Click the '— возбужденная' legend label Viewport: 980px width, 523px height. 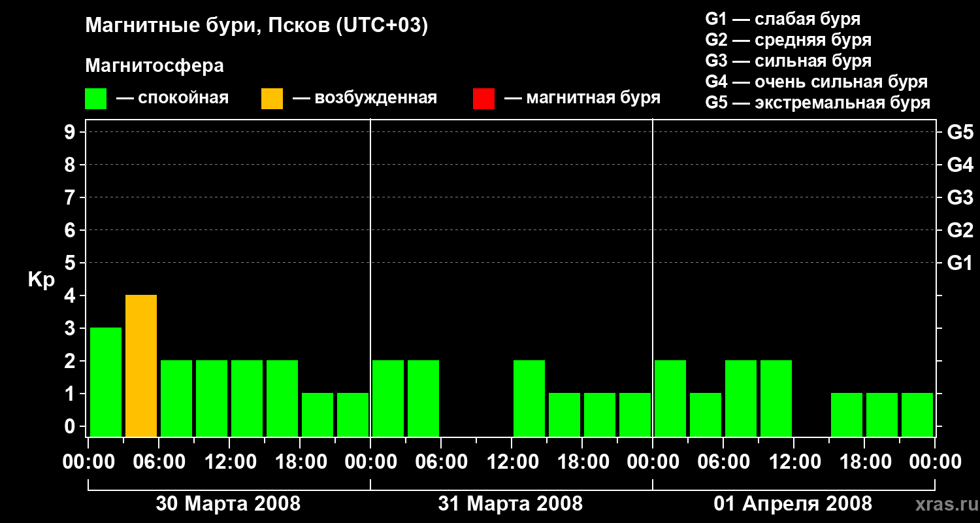[365, 98]
